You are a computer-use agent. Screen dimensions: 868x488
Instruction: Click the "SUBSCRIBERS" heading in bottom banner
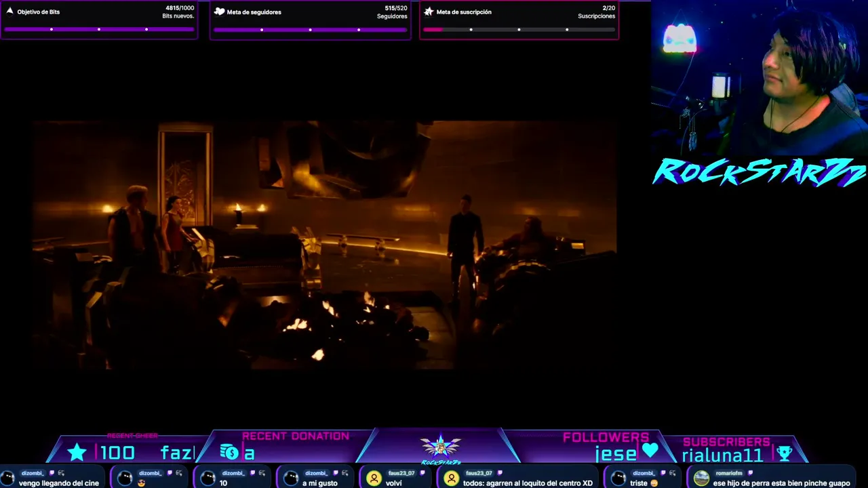tap(726, 442)
